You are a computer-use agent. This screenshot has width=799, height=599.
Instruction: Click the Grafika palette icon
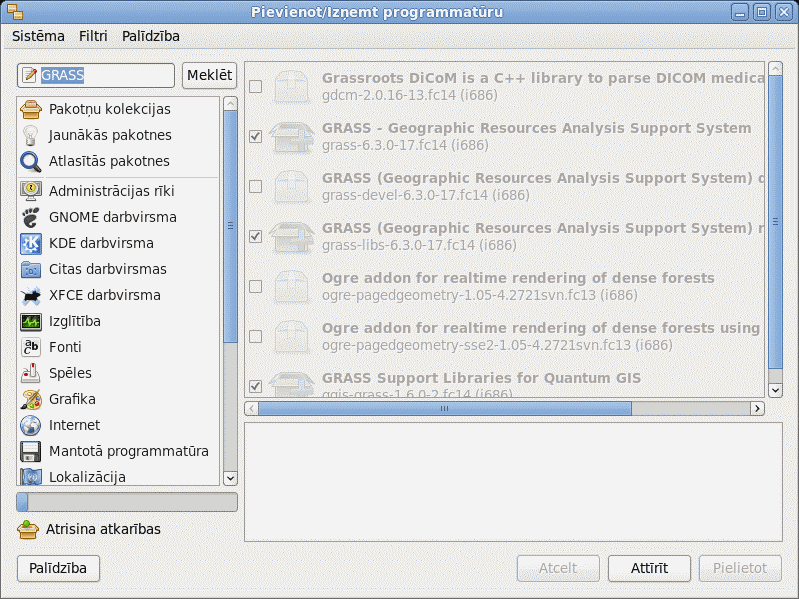[x=31, y=399]
